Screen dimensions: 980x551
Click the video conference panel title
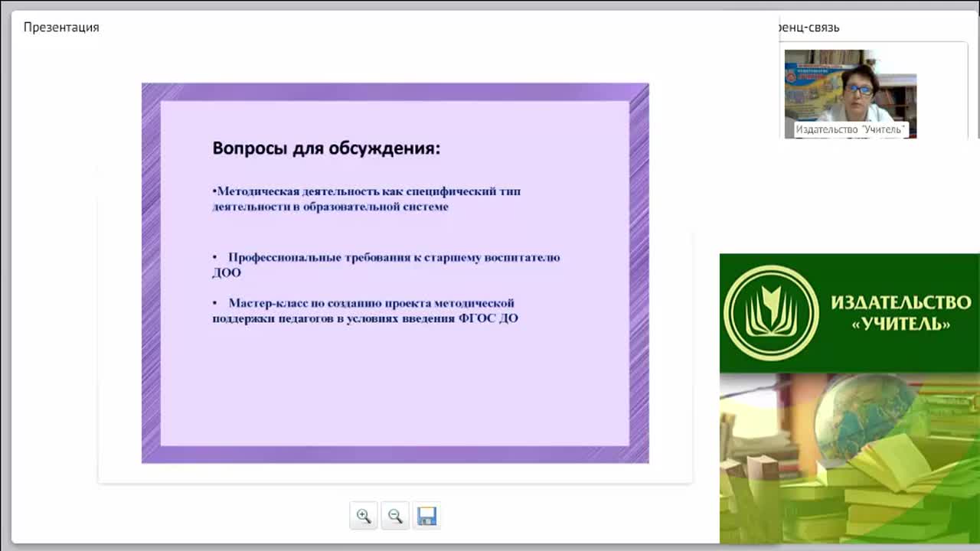pyautogui.click(x=808, y=27)
